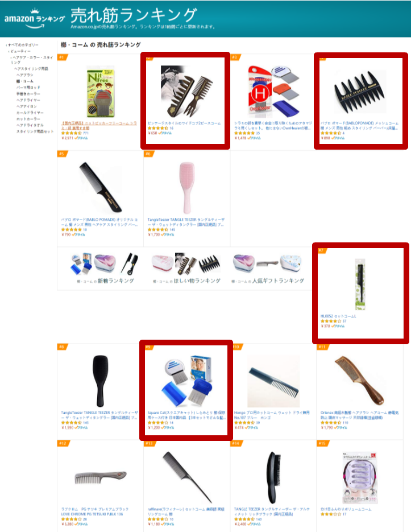
Task: Go up to すべてのカテゴリー in sidebar
Action: 23,45
